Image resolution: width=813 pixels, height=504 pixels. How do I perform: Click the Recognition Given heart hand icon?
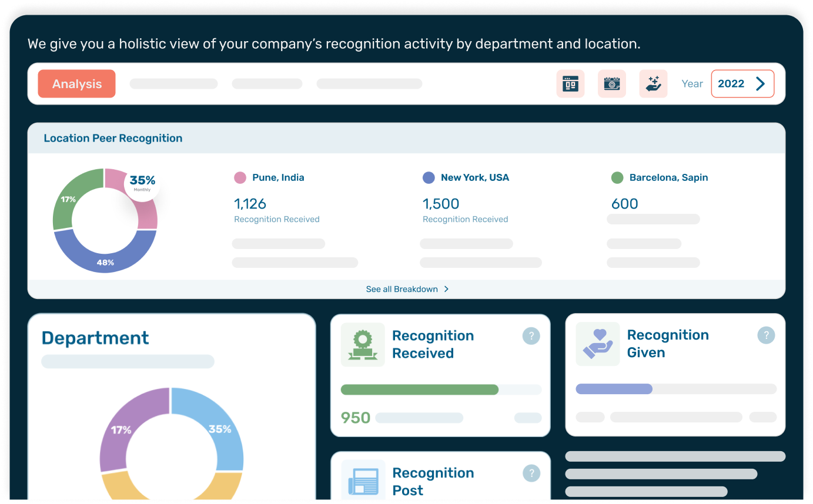(598, 344)
